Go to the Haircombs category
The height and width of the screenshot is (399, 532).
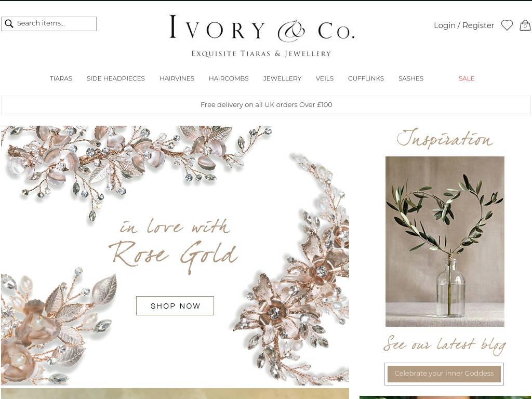[229, 78]
